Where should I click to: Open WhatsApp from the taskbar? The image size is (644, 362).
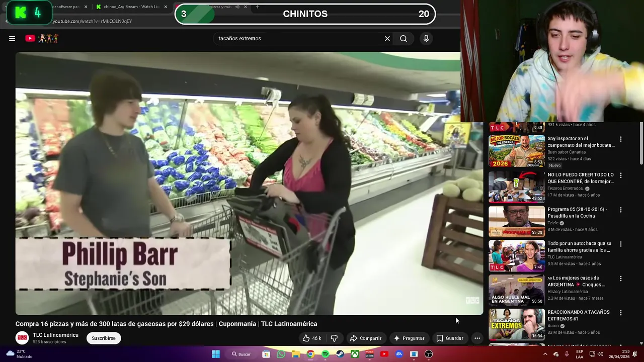tap(281, 354)
